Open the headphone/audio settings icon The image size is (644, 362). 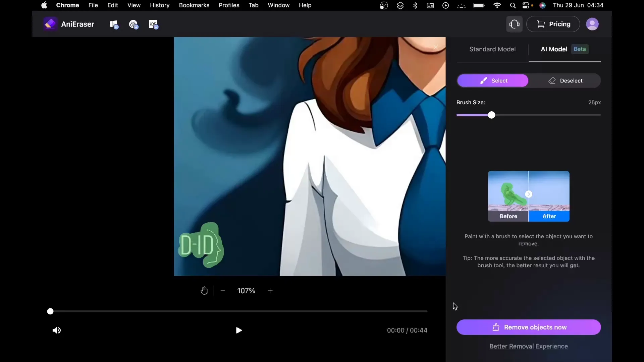pos(515,24)
